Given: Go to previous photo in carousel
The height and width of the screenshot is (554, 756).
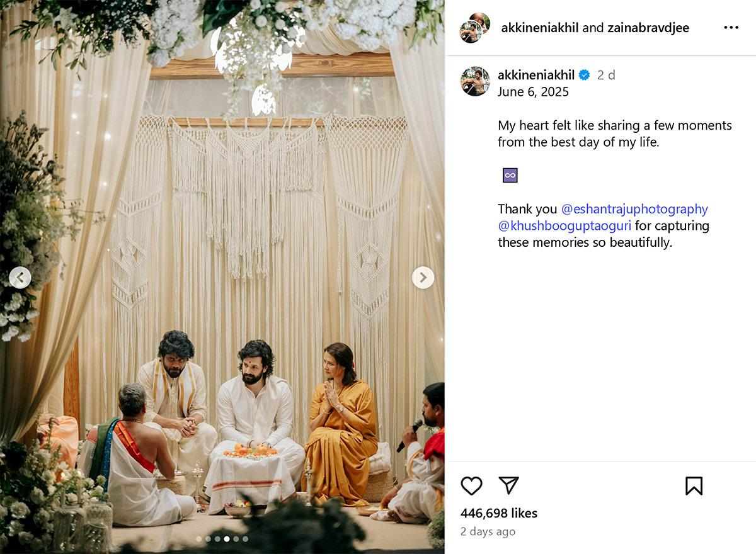Looking at the screenshot, I should (20, 278).
